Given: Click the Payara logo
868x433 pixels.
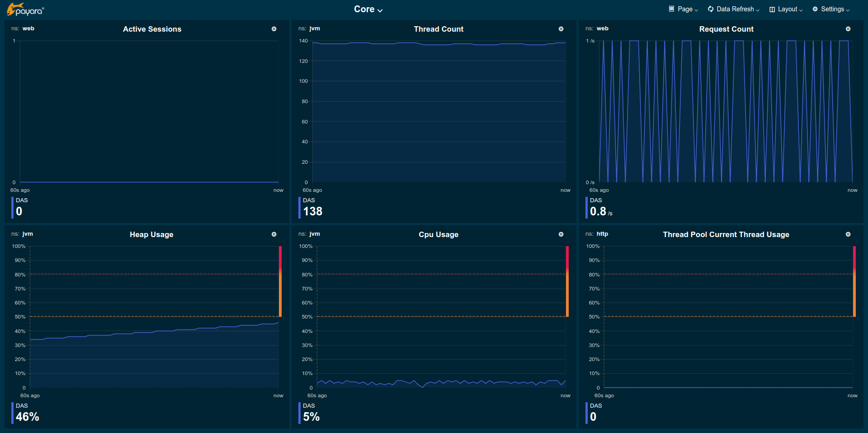Looking at the screenshot, I should [25, 10].
